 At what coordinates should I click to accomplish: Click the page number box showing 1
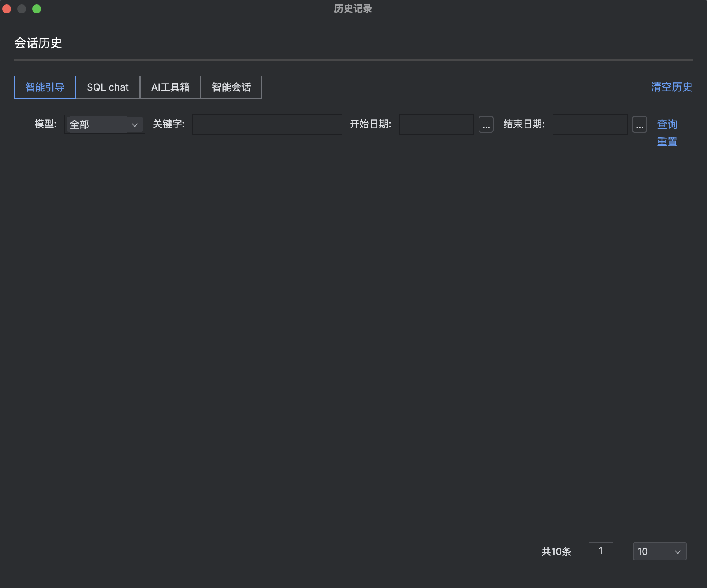click(601, 551)
